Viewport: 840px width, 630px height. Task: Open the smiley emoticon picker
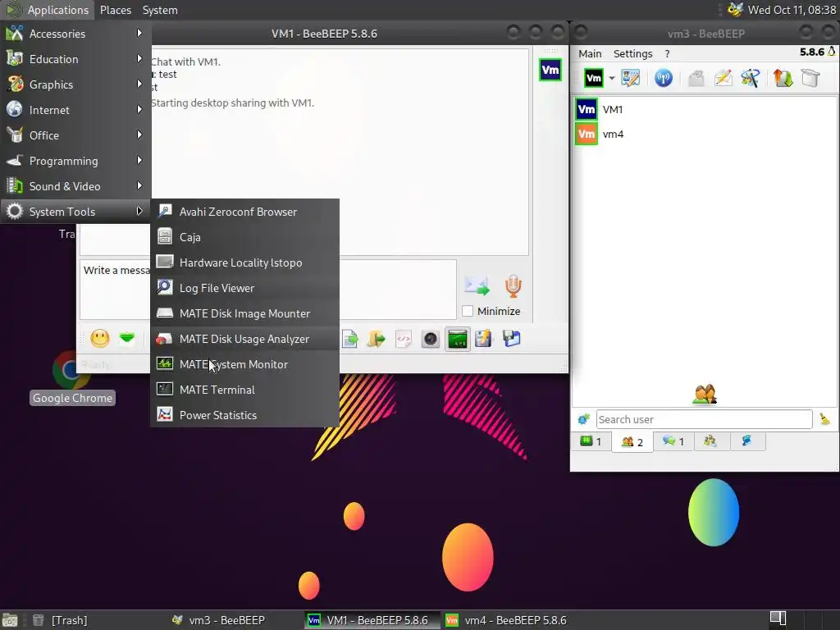[99, 338]
